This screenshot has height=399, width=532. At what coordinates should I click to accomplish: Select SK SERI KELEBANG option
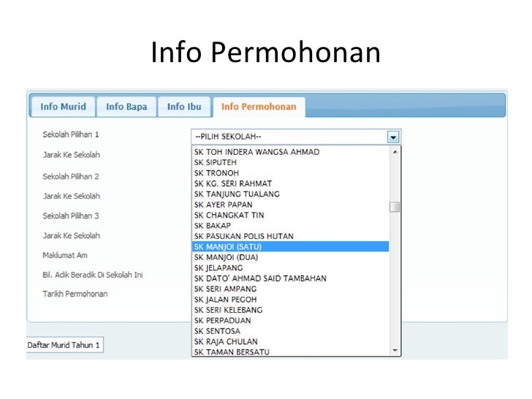pyautogui.click(x=290, y=310)
